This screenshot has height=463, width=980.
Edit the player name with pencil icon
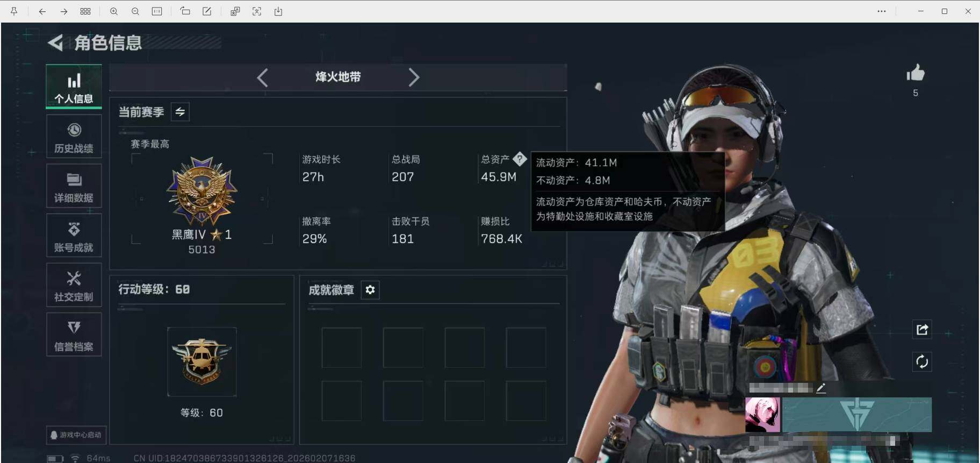pyautogui.click(x=821, y=388)
